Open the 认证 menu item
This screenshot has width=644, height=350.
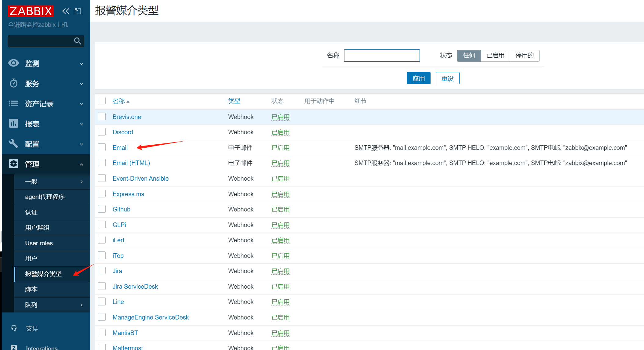tap(52, 212)
